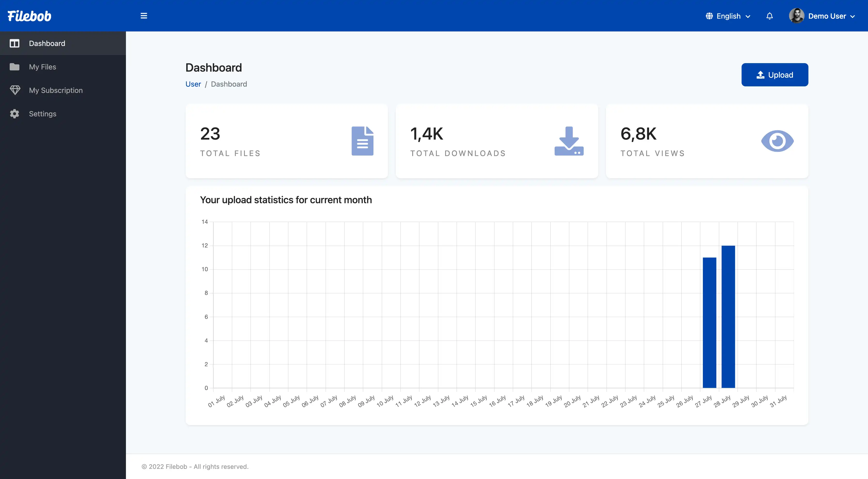Open the notifications bell

769,16
